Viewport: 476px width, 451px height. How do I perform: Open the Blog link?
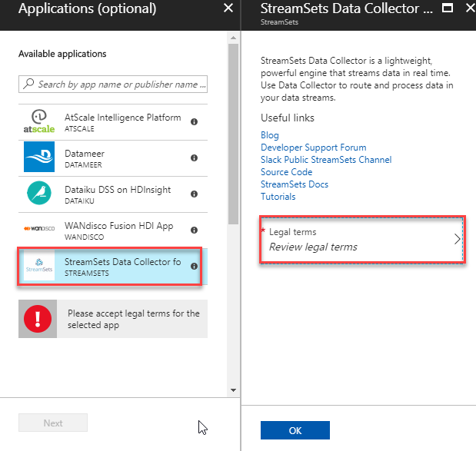pyautogui.click(x=269, y=135)
